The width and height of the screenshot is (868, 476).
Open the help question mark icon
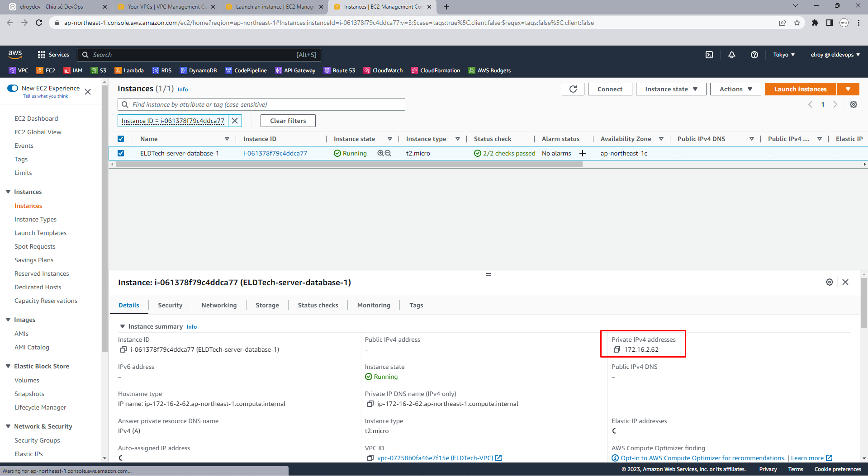click(x=754, y=55)
